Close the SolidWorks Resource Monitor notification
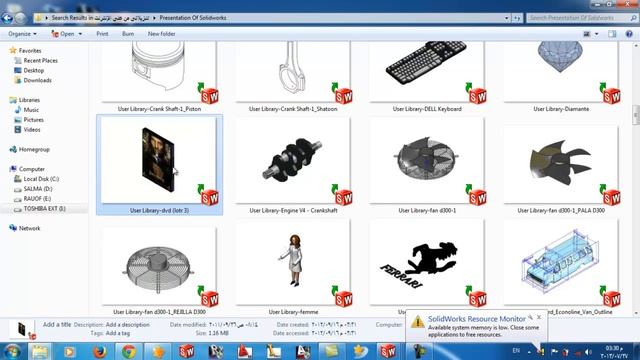 [539, 317]
